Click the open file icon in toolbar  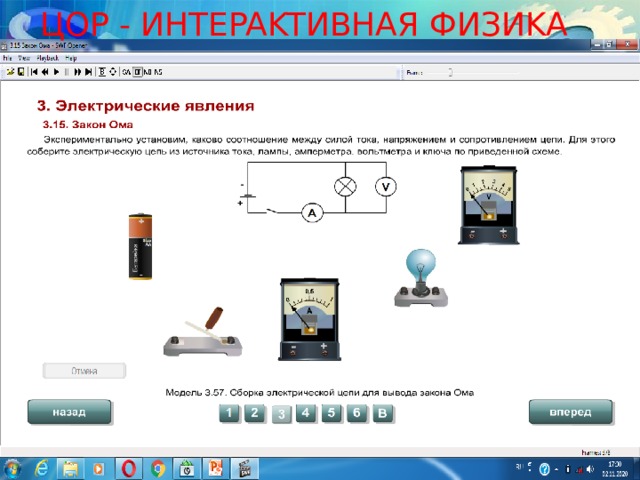click(x=10, y=72)
